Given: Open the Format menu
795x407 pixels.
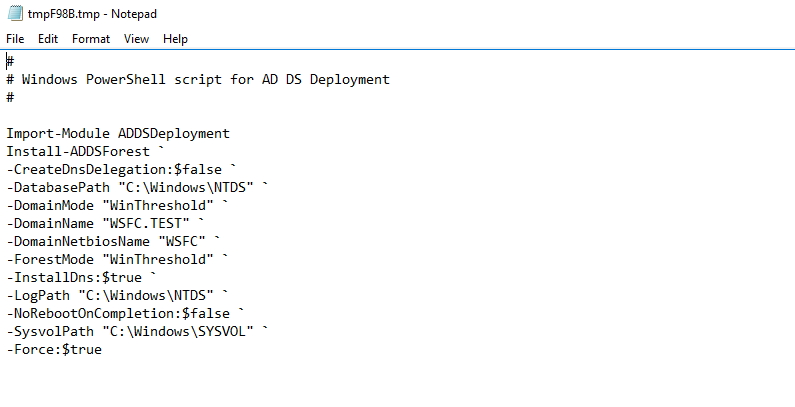Looking at the screenshot, I should (91, 39).
